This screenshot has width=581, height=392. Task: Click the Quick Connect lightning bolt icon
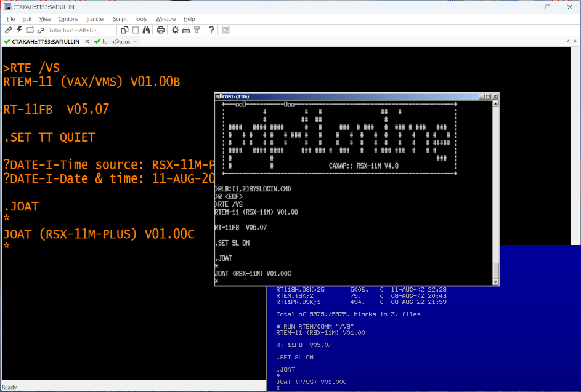tap(19, 30)
